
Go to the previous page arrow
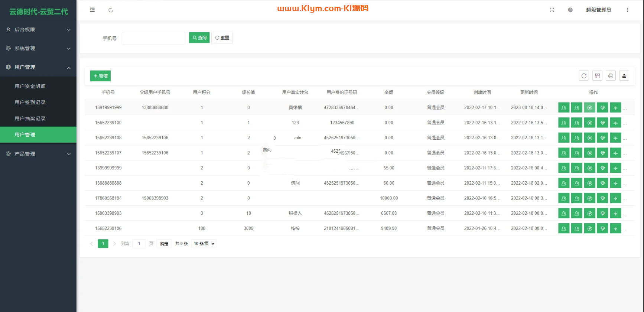[92, 244]
